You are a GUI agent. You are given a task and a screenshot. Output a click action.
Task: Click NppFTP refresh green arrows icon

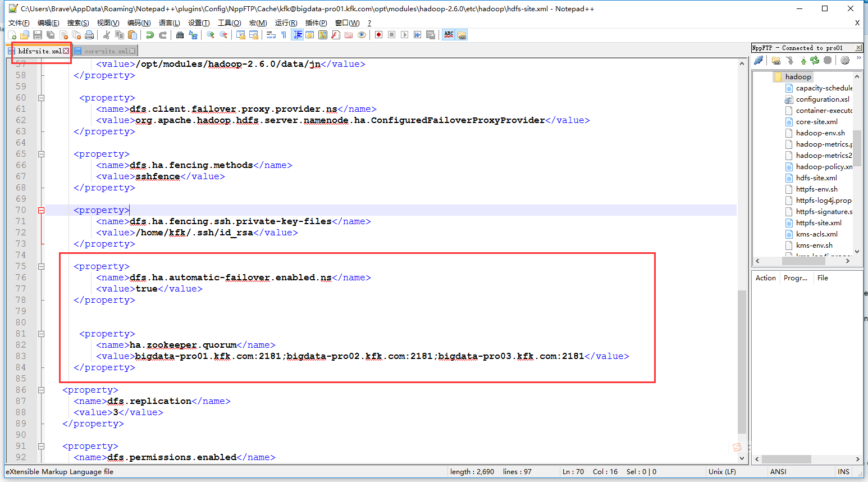pyautogui.click(x=815, y=60)
